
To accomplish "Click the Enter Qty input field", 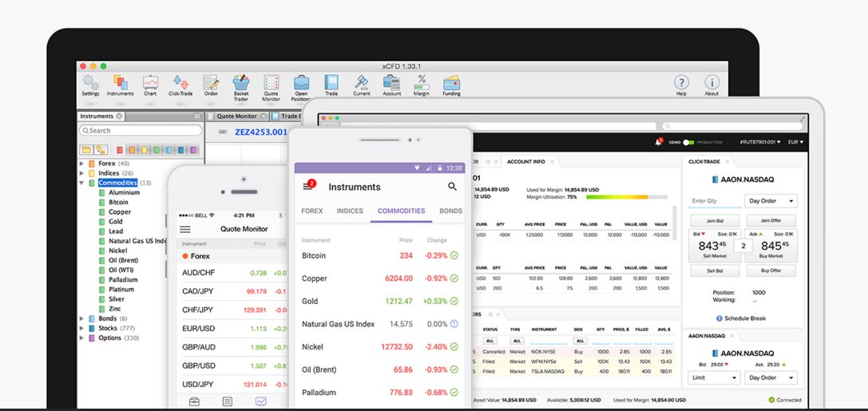I will click(x=713, y=201).
